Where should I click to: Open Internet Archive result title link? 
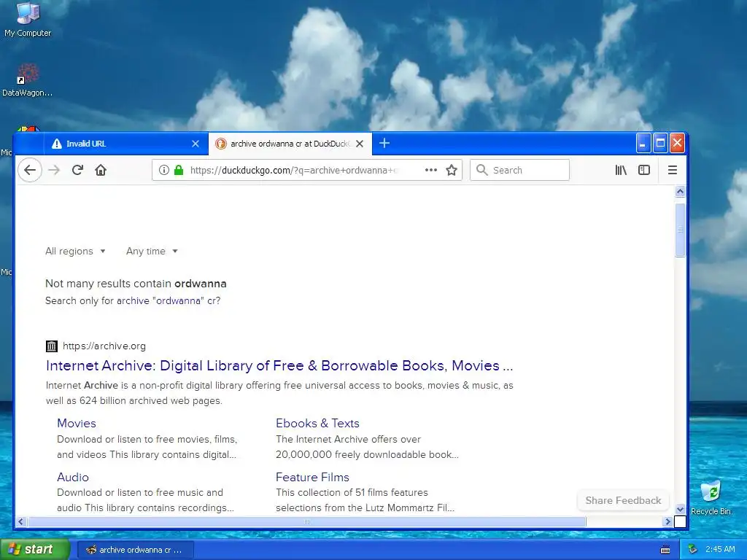(279, 365)
